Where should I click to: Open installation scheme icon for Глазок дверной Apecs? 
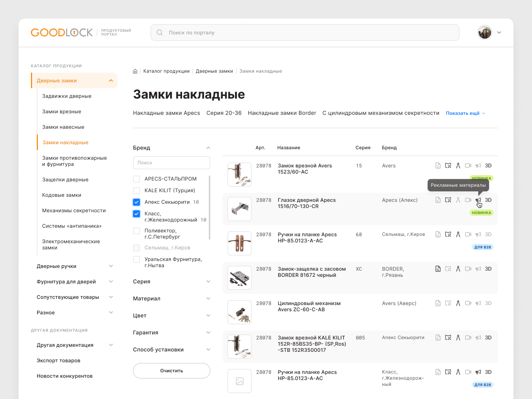(x=448, y=200)
